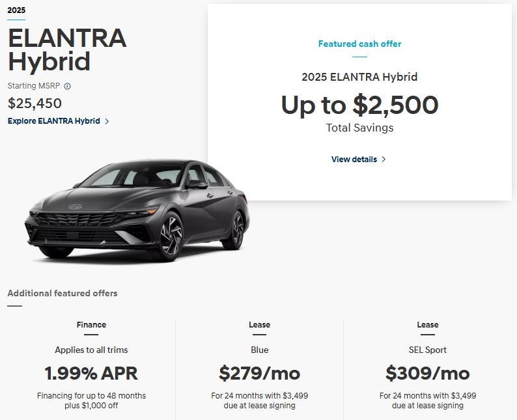Click the chevron next to View details
This screenshot has width=517, height=420.
click(384, 160)
